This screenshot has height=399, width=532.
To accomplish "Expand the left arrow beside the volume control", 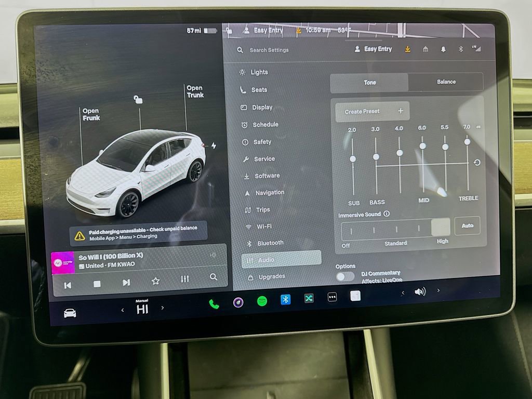I will pyautogui.click(x=403, y=292).
